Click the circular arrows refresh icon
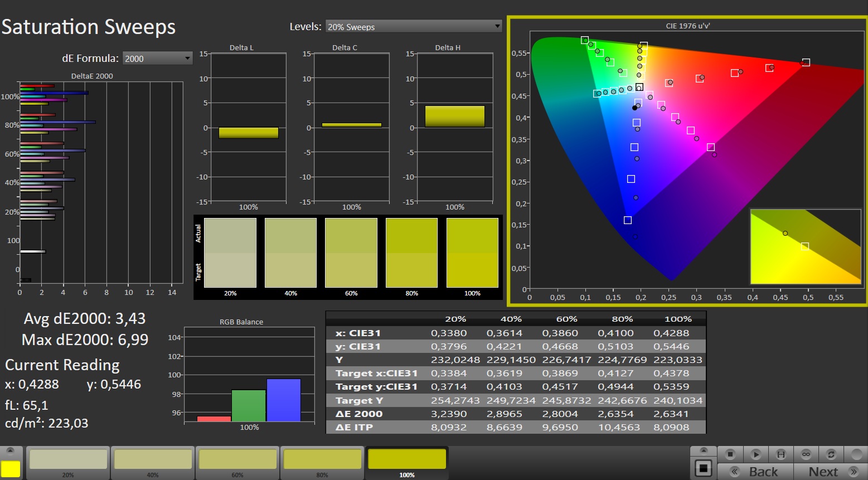Screen dimensions: 868x480 pos(831,454)
